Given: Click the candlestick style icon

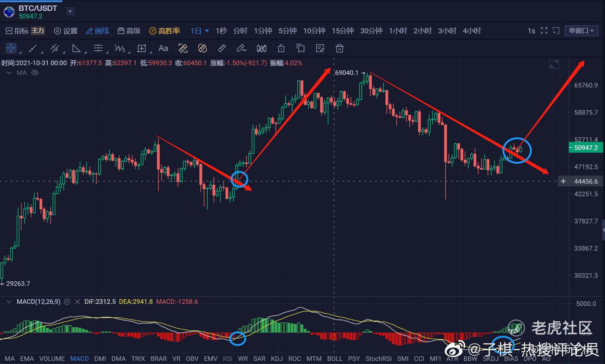Looking at the screenshot, I should point(261,48).
